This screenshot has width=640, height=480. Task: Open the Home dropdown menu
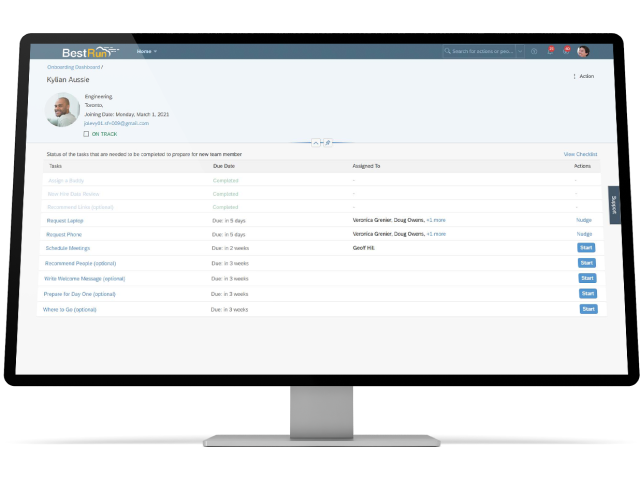tap(146, 51)
